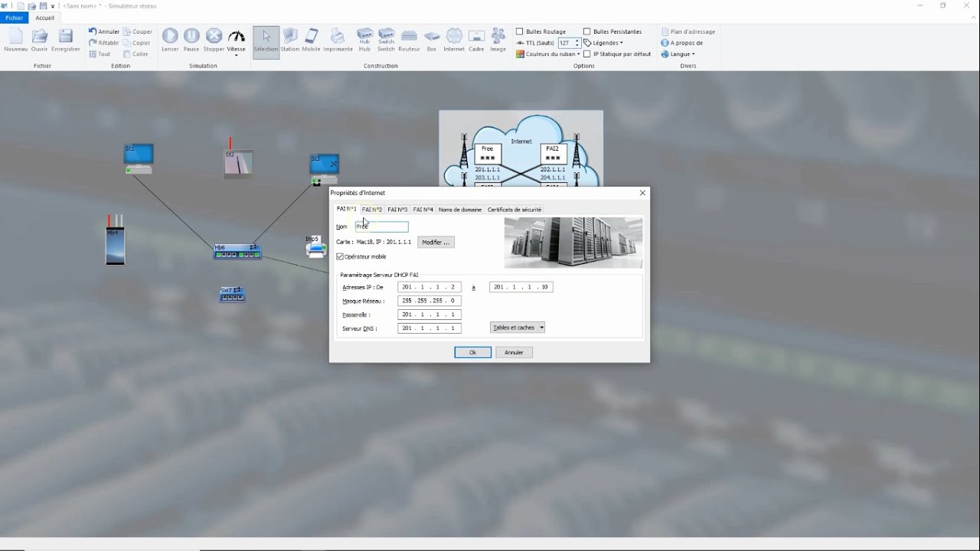Pick the Switch tool
Viewport: 980px width, 551px height.
pyautogui.click(x=386, y=41)
